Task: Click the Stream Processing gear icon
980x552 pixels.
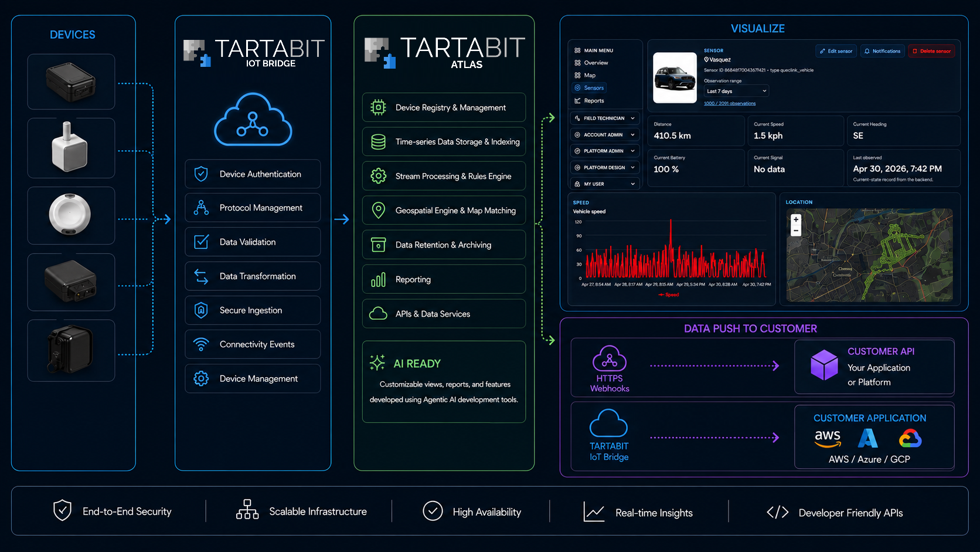Action: coord(379,176)
